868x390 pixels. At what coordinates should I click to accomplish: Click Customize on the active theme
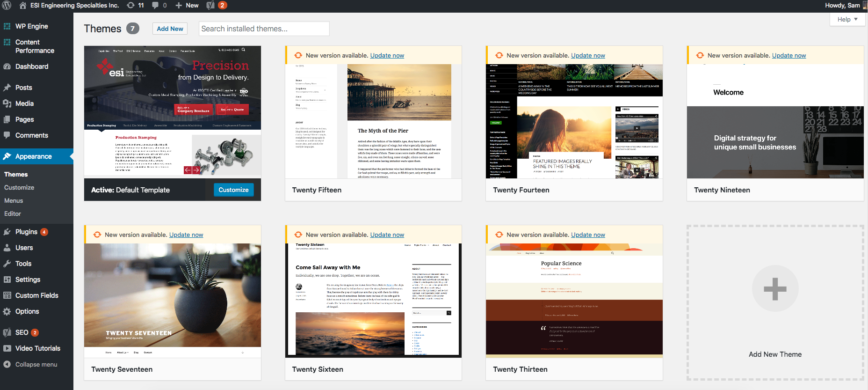click(x=233, y=190)
